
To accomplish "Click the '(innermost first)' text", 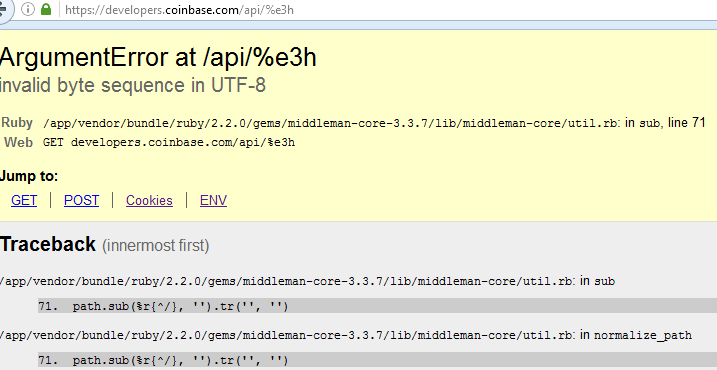I will 155,246.
